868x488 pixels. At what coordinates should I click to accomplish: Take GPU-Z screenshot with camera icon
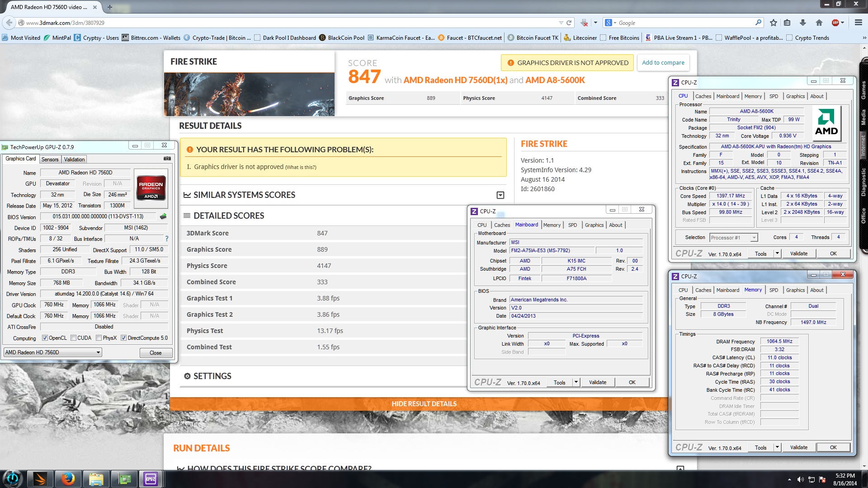(x=167, y=159)
